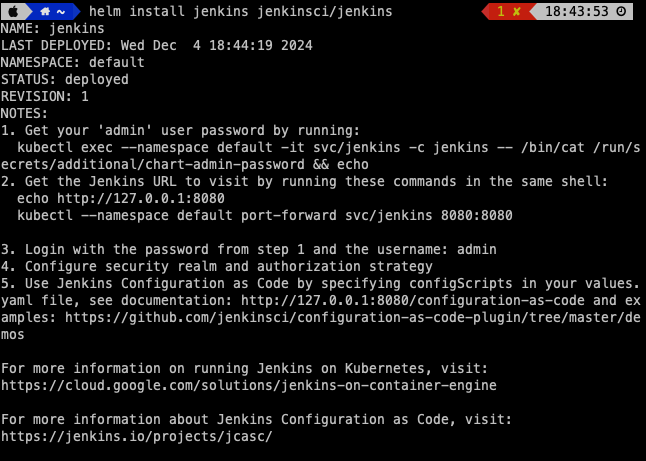646x461 pixels.
Task: Click step 3 Login with the password text
Action: click(249, 250)
